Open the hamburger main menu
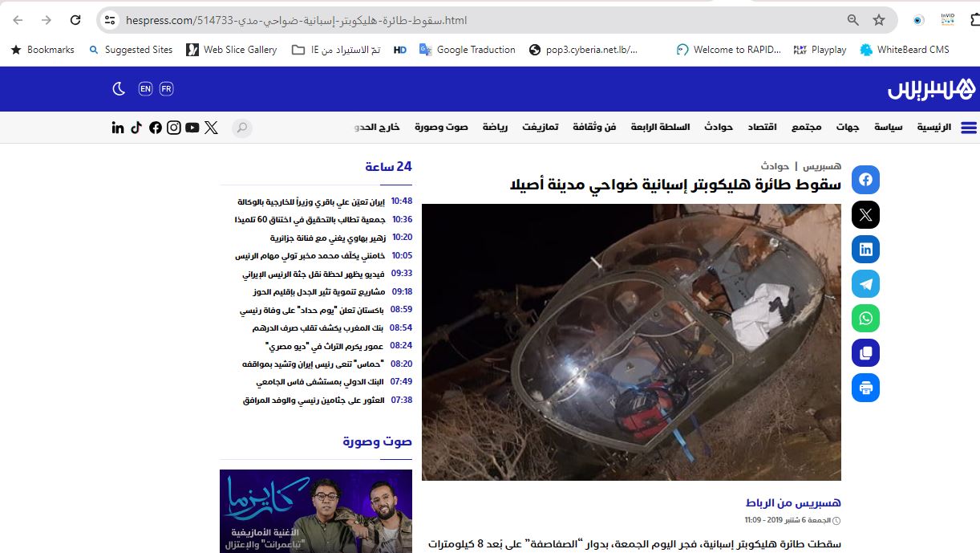980x553 pixels. point(968,128)
